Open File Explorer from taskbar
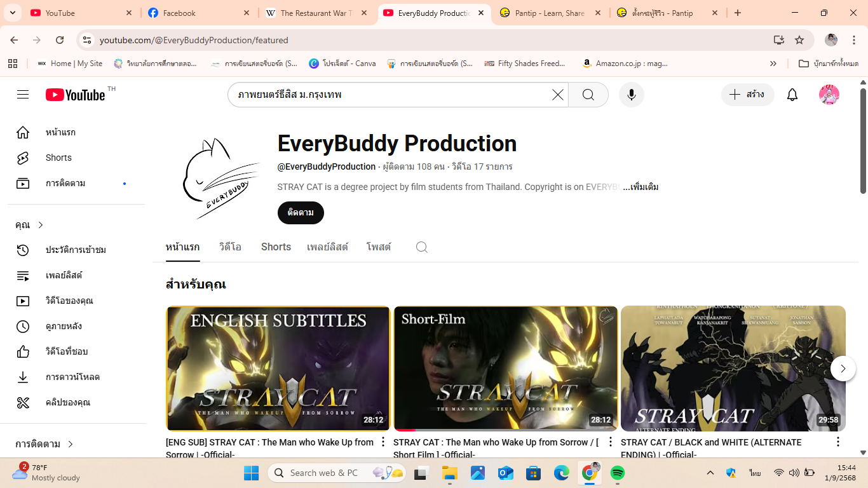 pos(450,473)
